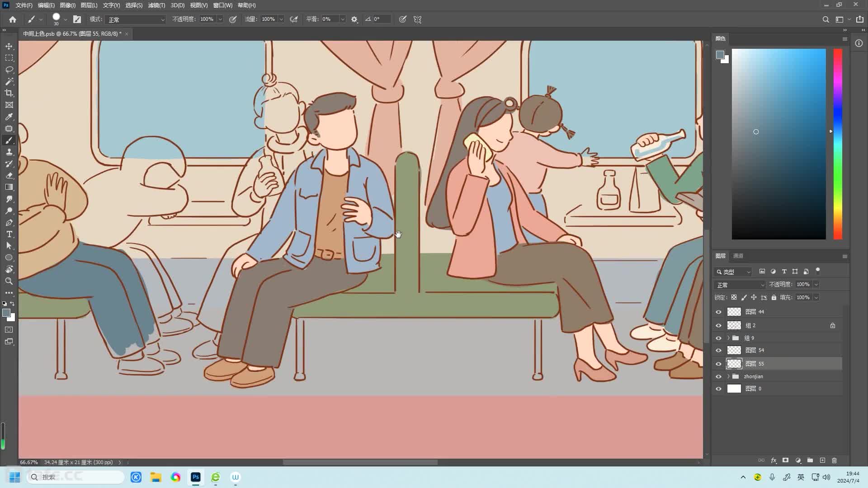Click the Home icon in options bar
This screenshot has width=868, height=488.
tap(13, 19)
